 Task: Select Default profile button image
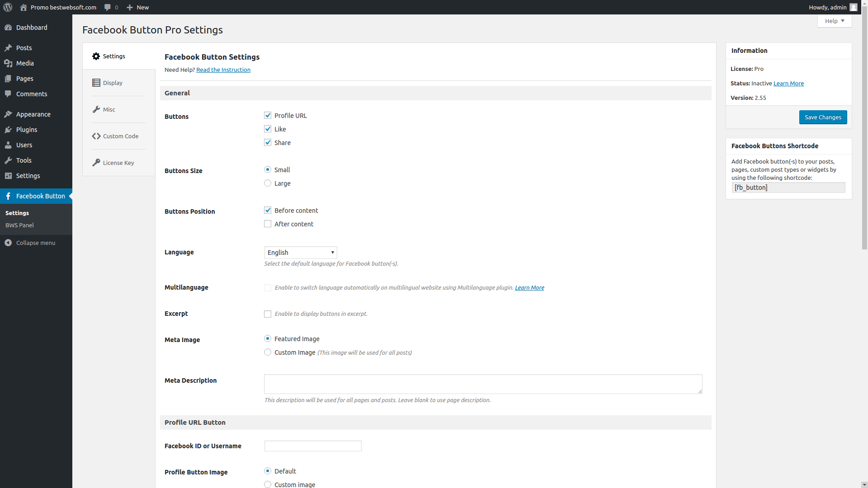coord(268,471)
